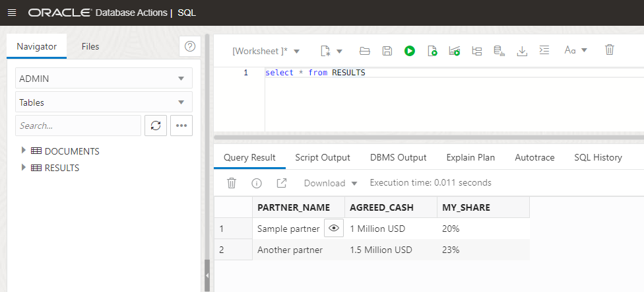
Task: Format the SQL code
Action: [544, 51]
